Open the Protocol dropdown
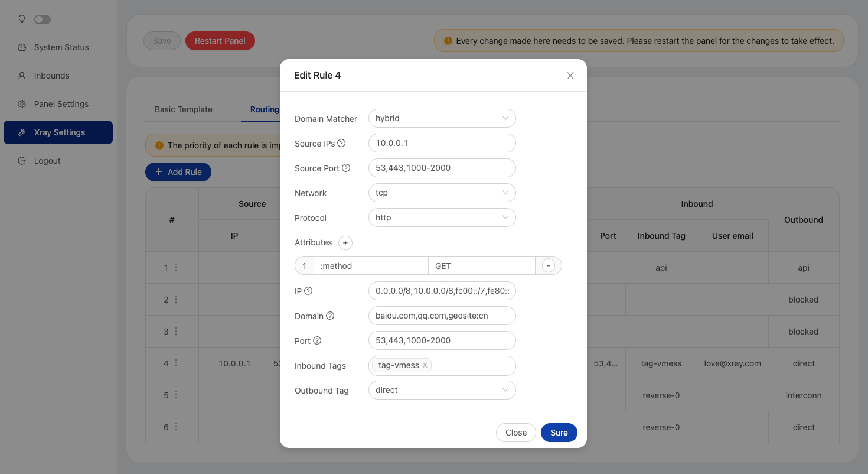868x474 pixels. [442, 218]
